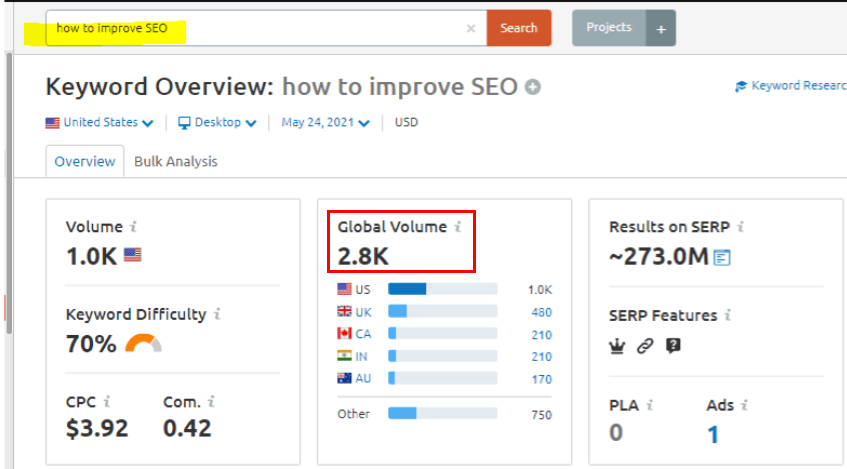Expand the United States country dropdown

coord(99,123)
